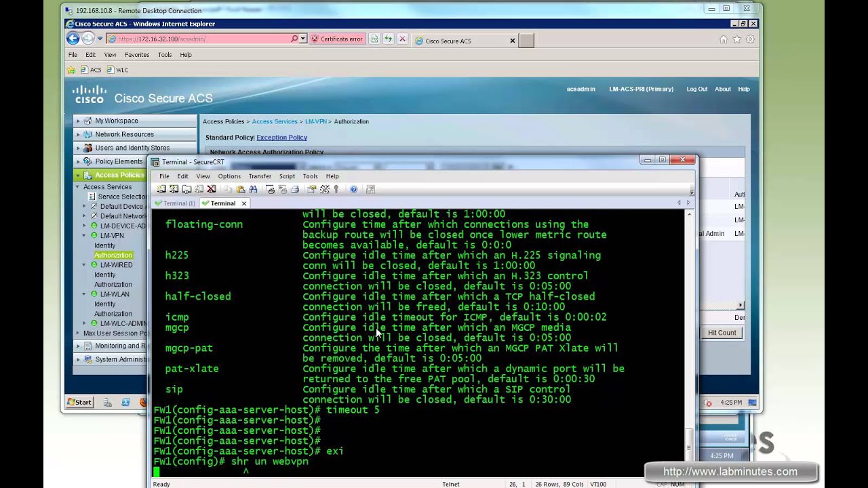Open IE address bar dropdown arrow

coord(302,39)
